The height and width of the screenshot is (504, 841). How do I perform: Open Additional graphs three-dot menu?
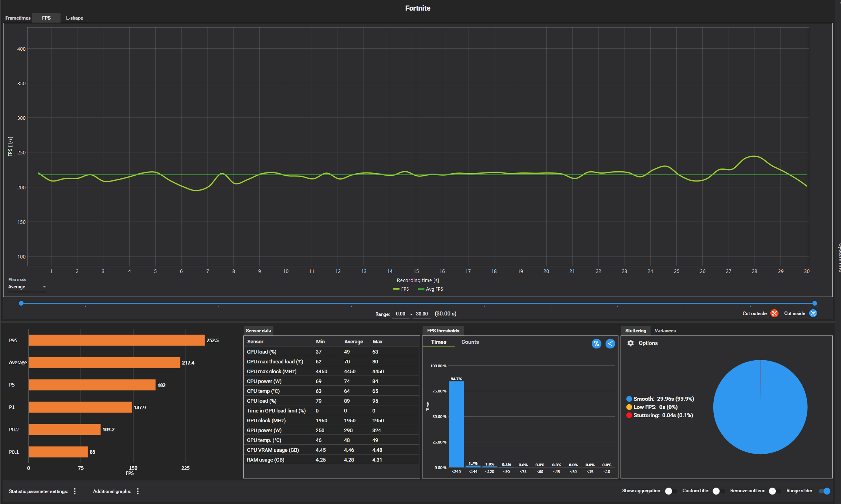pos(138,491)
